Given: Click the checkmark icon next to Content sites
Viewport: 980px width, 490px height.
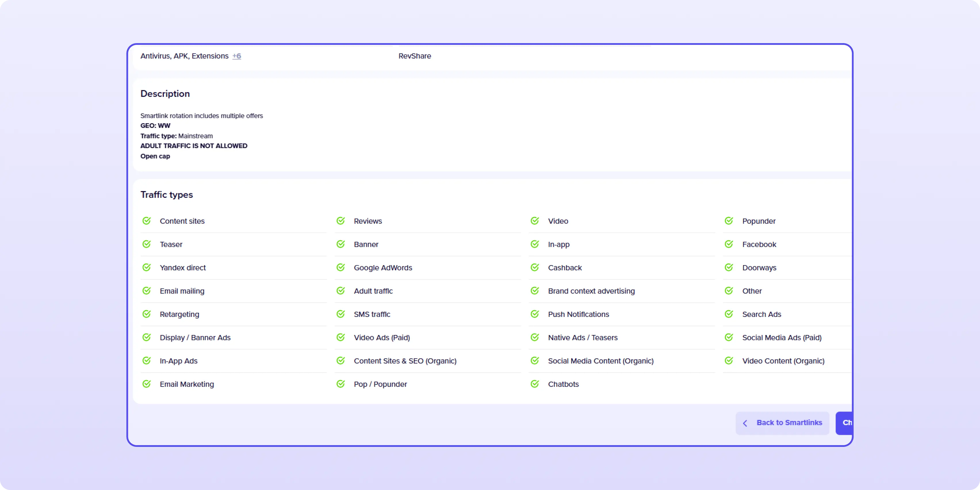Looking at the screenshot, I should click(146, 221).
